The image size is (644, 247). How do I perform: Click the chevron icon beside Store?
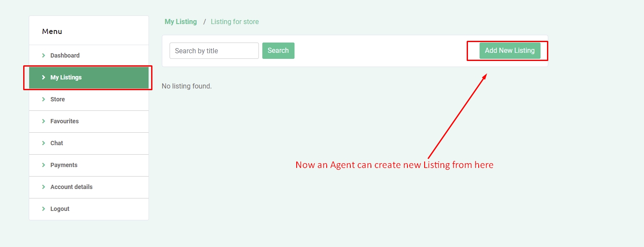coord(43,99)
